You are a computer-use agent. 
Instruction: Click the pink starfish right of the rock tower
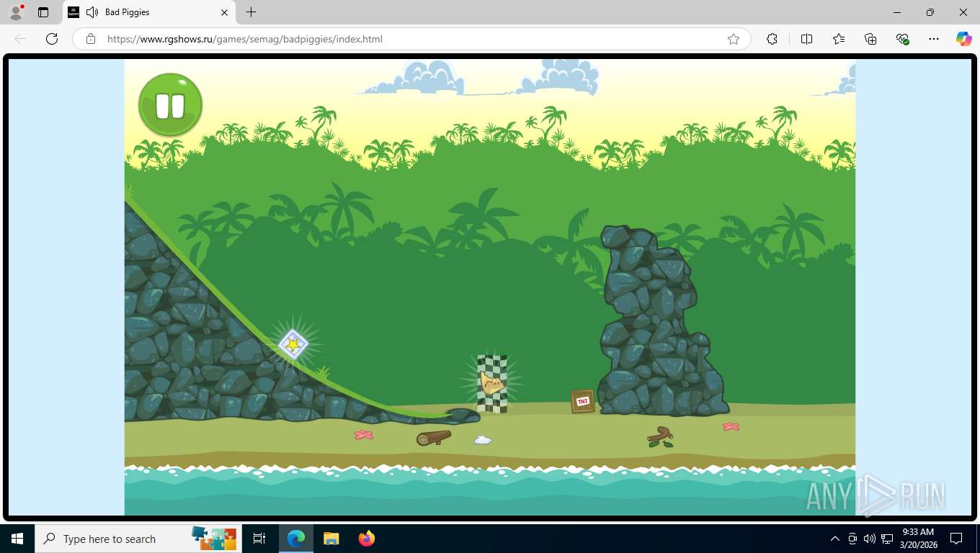click(x=731, y=426)
